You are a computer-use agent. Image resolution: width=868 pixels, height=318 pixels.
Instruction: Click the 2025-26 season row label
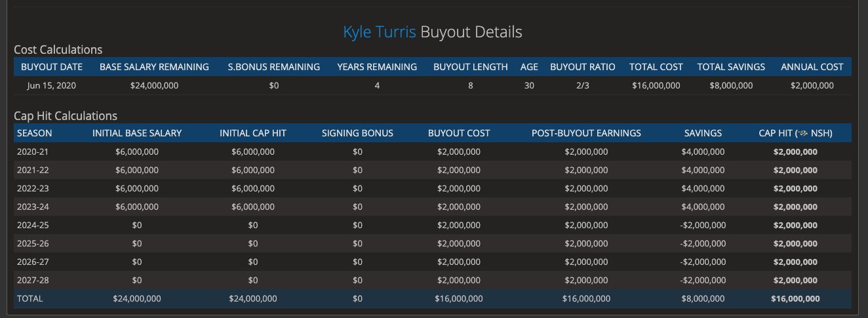click(x=33, y=243)
